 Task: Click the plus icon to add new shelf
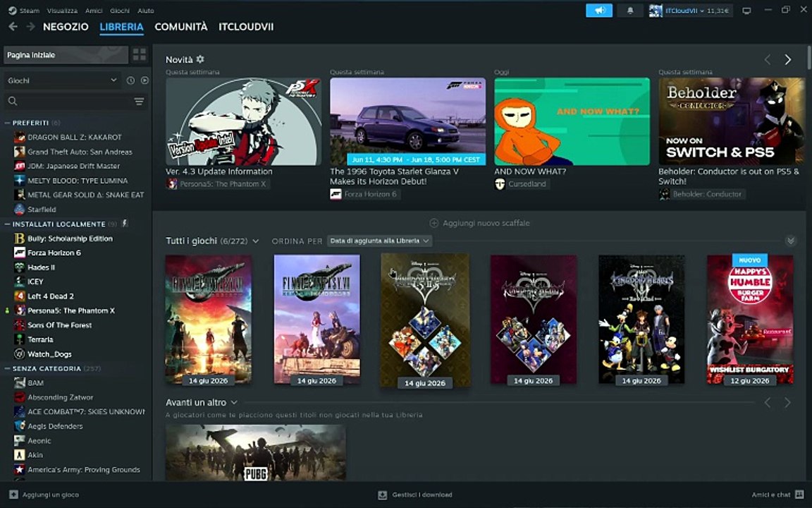[x=434, y=223]
